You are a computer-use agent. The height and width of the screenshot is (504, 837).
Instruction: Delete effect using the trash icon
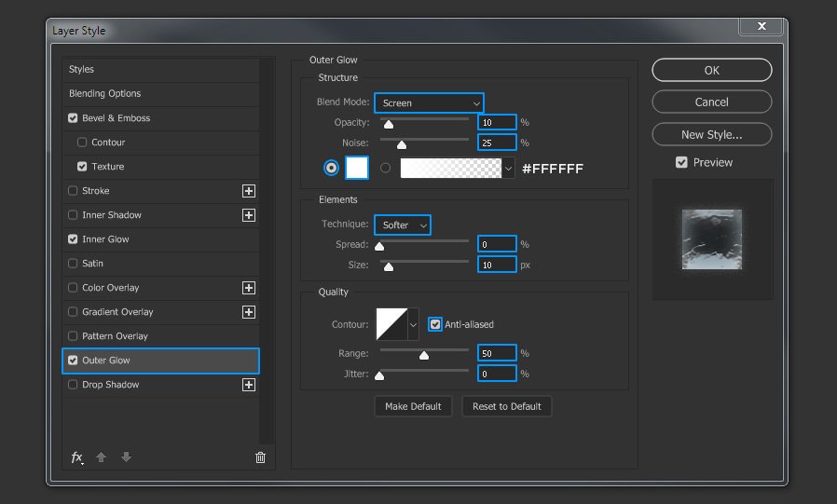point(260,457)
